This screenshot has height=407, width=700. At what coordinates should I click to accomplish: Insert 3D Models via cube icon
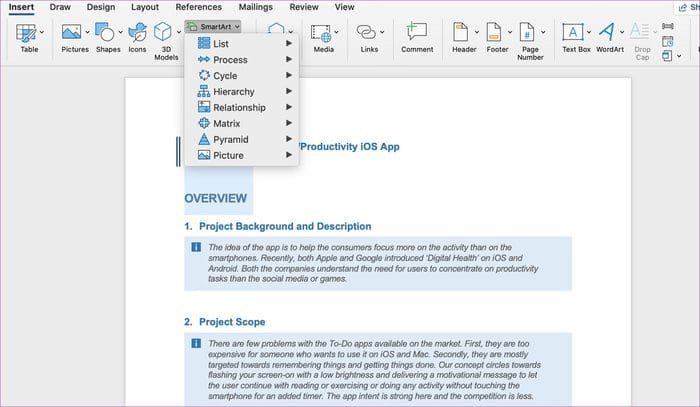tap(162, 32)
